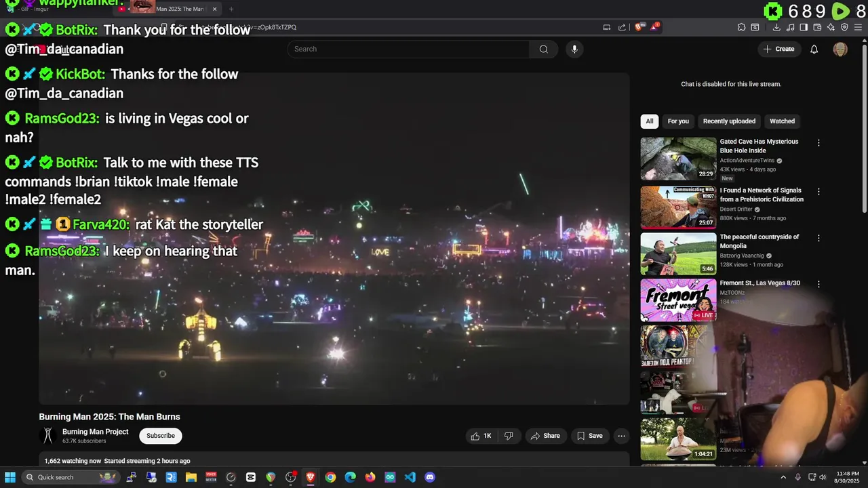Click the ActionAdventureTwins channel name

coord(747,161)
